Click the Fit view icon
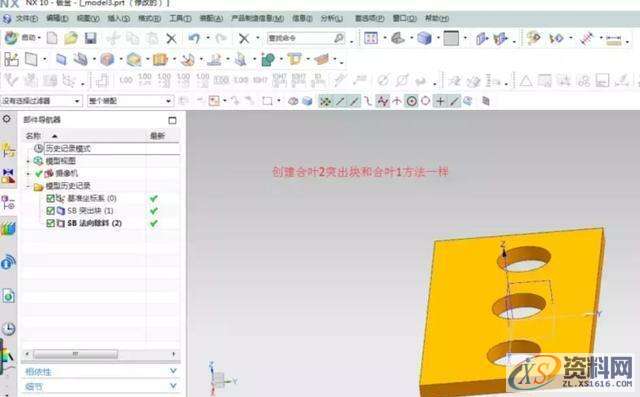Image resolution: width=640 pixels, height=397 pixels. tap(371, 38)
